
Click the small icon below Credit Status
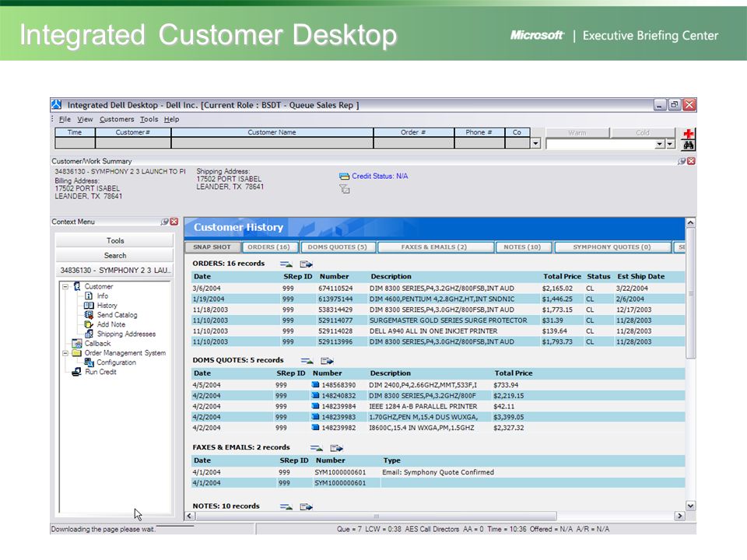[345, 189]
